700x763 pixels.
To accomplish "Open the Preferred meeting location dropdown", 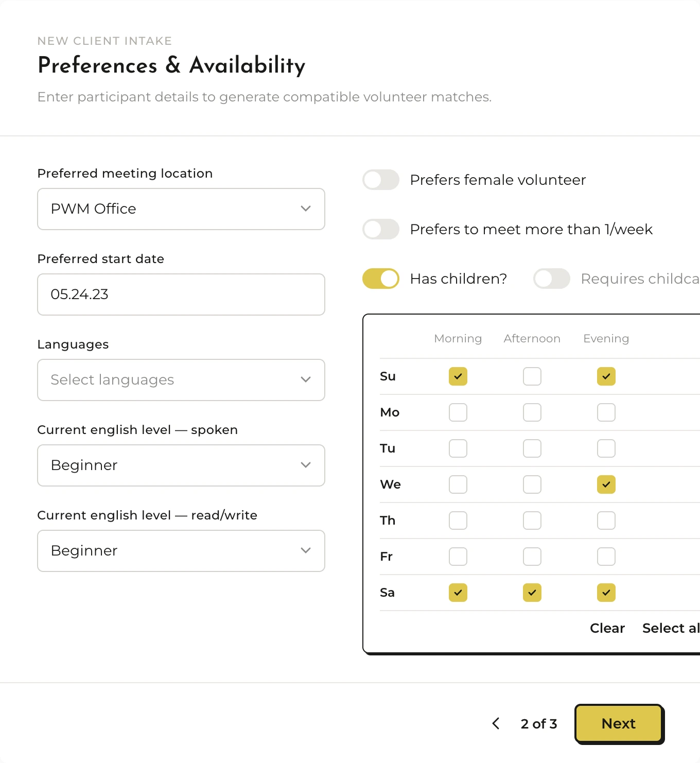I will point(181,209).
